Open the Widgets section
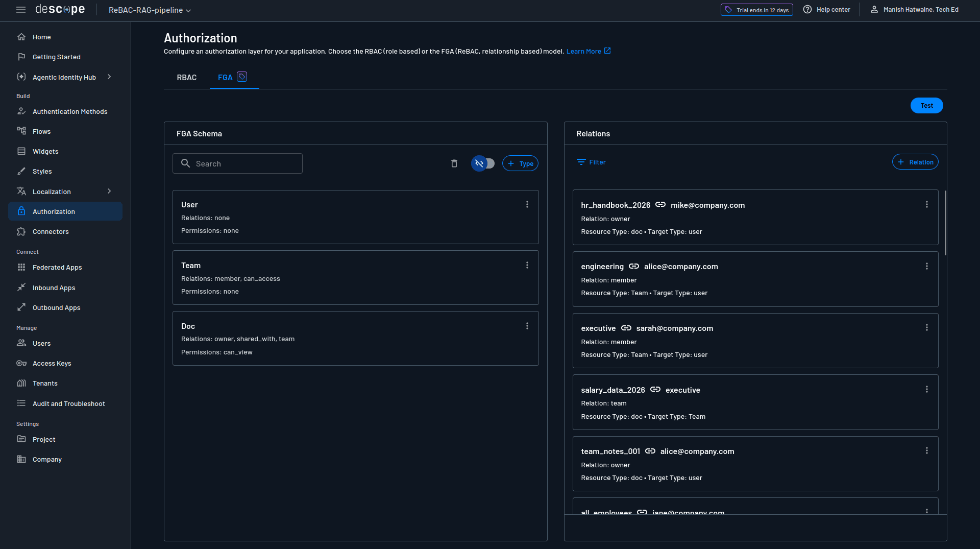This screenshot has width=980, height=549. click(x=45, y=151)
